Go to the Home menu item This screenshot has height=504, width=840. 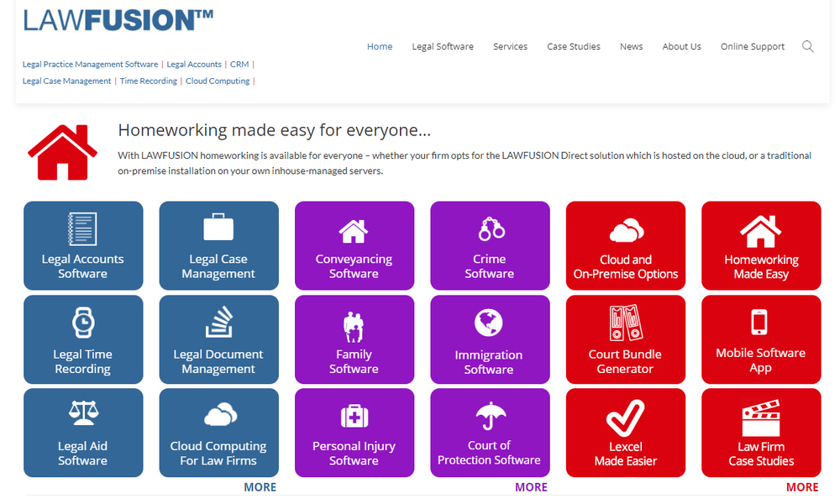tap(380, 46)
